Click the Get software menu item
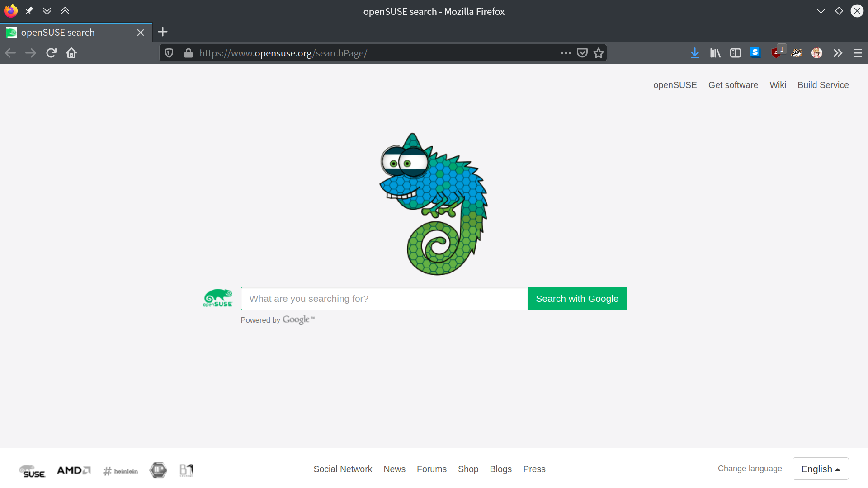Screen dimensions: 868x488 pyautogui.click(x=733, y=84)
